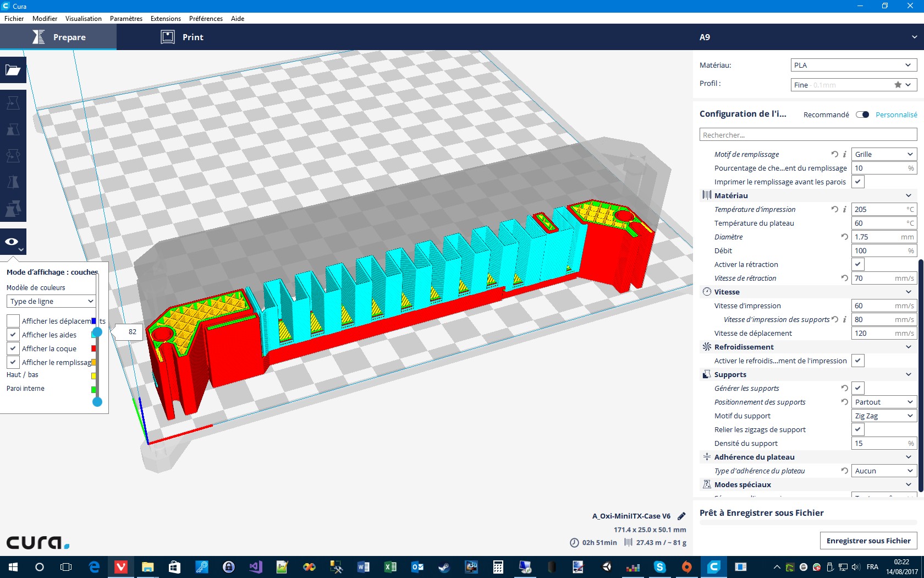The height and width of the screenshot is (578, 924).
Task: Uncheck Afficher la coque checkbox
Action: pyautogui.click(x=13, y=348)
